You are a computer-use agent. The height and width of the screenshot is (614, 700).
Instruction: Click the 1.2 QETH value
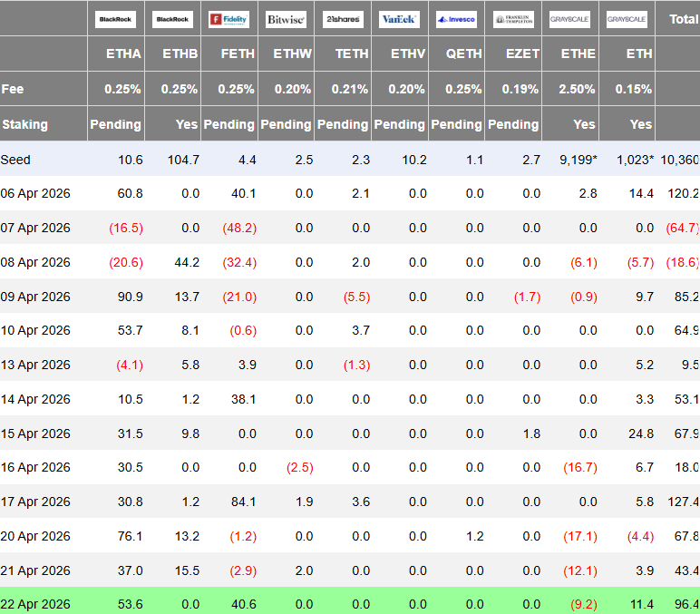(x=475, y=536)
